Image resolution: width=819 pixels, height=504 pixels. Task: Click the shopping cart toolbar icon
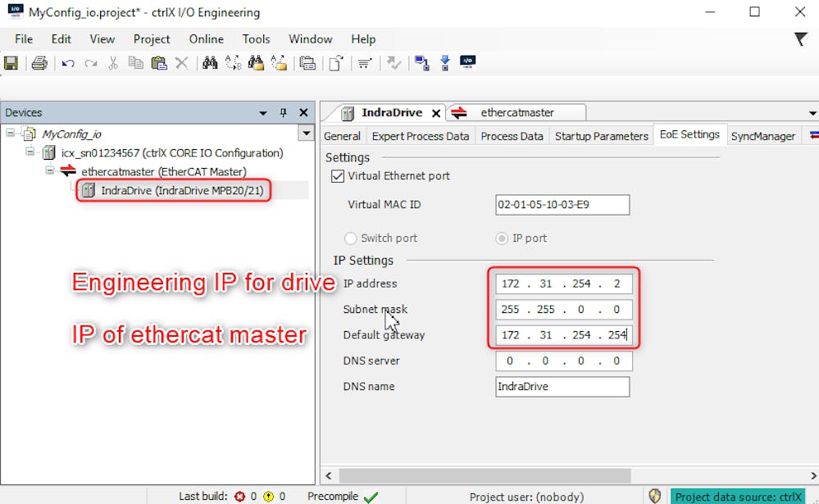point(365,64)
